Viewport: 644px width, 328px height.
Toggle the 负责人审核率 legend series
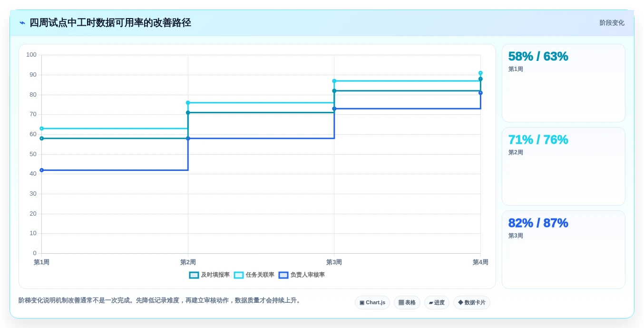point(302,275)
